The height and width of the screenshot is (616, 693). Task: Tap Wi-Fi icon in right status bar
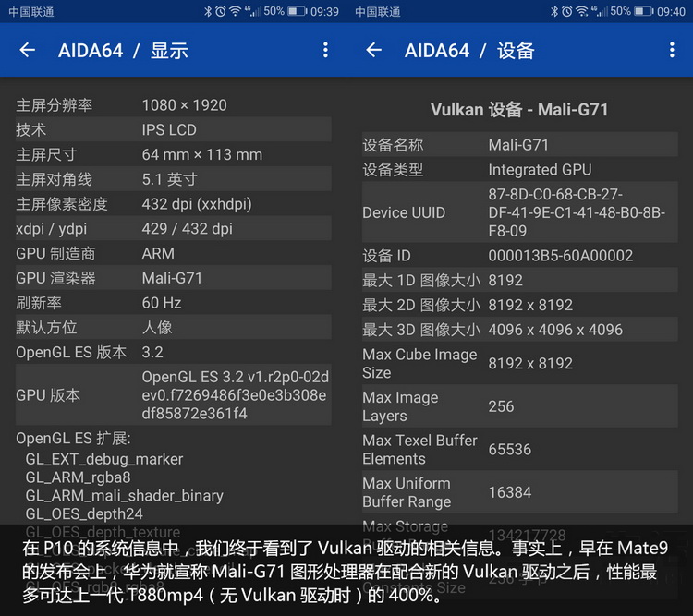pyautogui.click(x=581, y=11)
